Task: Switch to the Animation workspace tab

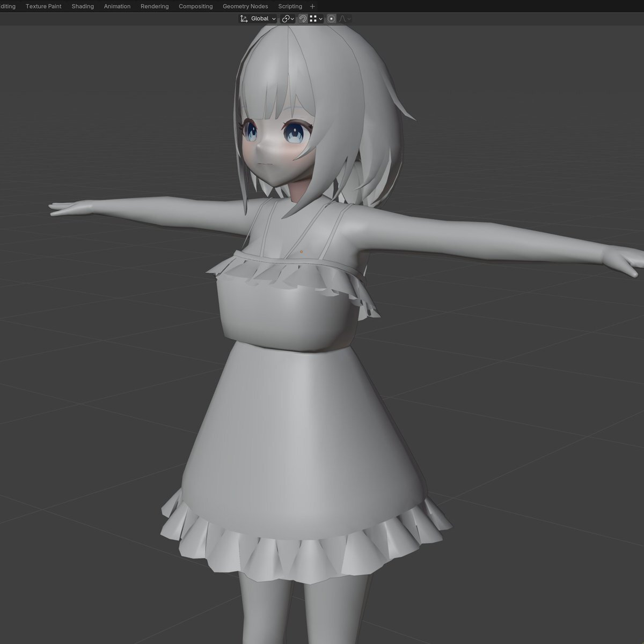Action: 117,6
